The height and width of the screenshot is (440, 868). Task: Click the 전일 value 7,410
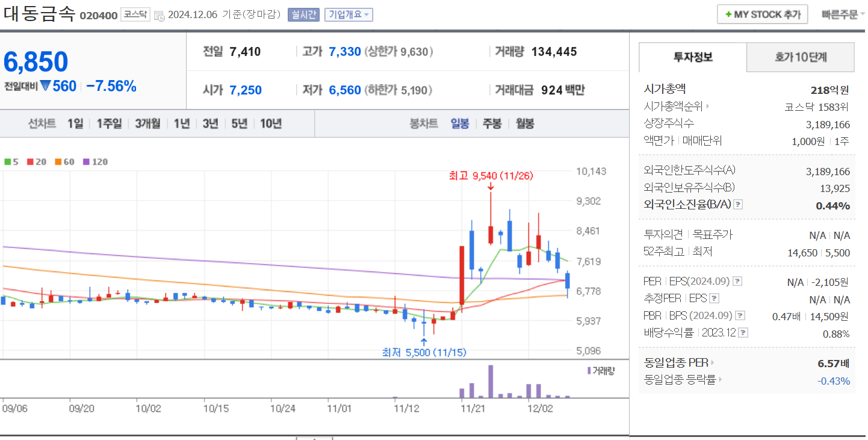pos(246,52)
